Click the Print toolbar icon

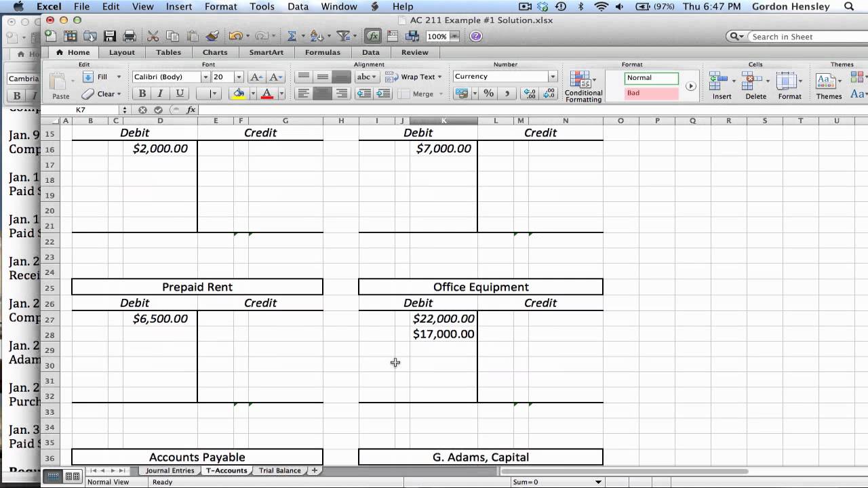pos(130,36)
